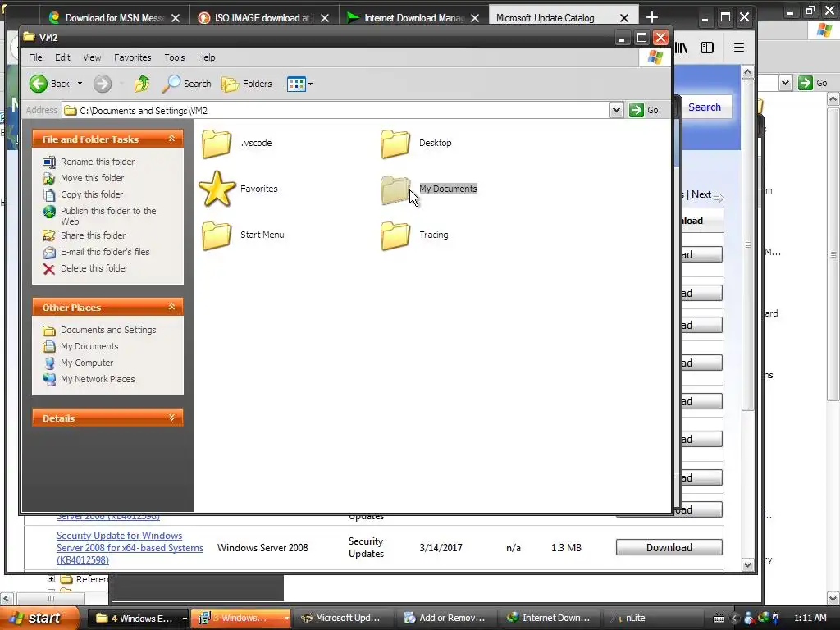Open Search in the Explorer toolbar

(x=187, y=84)
